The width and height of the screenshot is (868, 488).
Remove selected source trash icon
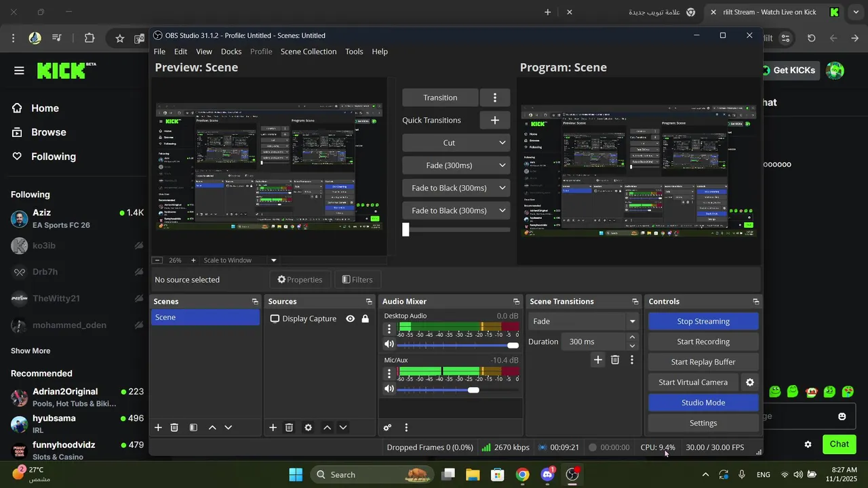[289, 428]
